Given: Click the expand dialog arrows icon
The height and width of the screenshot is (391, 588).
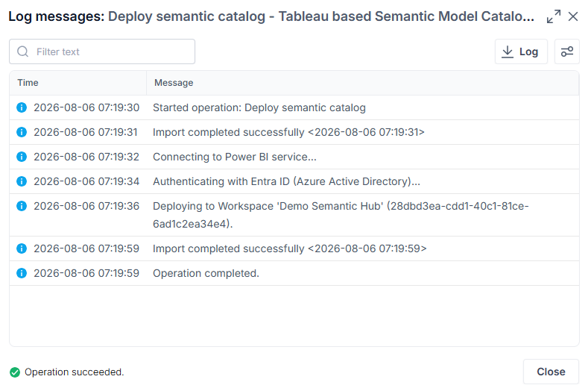Looking at the screenshot, I should click(x=554, y=16).
